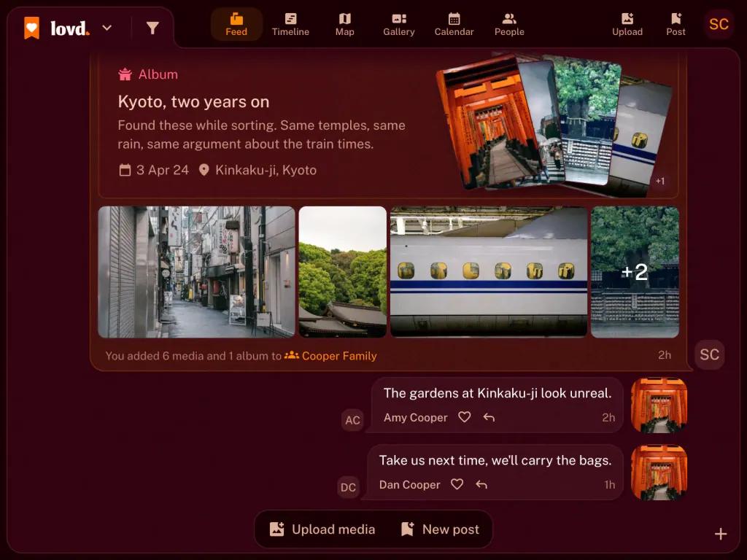The height and width of the screenshot is (560, 747).
Task: Open the Gallery tab
Action: 399,25
